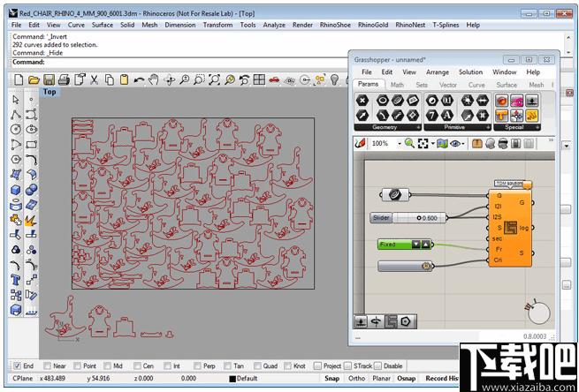Click the Zoom Extents icon
This screenshot has height=392, width=579.
tap(214, 79)
